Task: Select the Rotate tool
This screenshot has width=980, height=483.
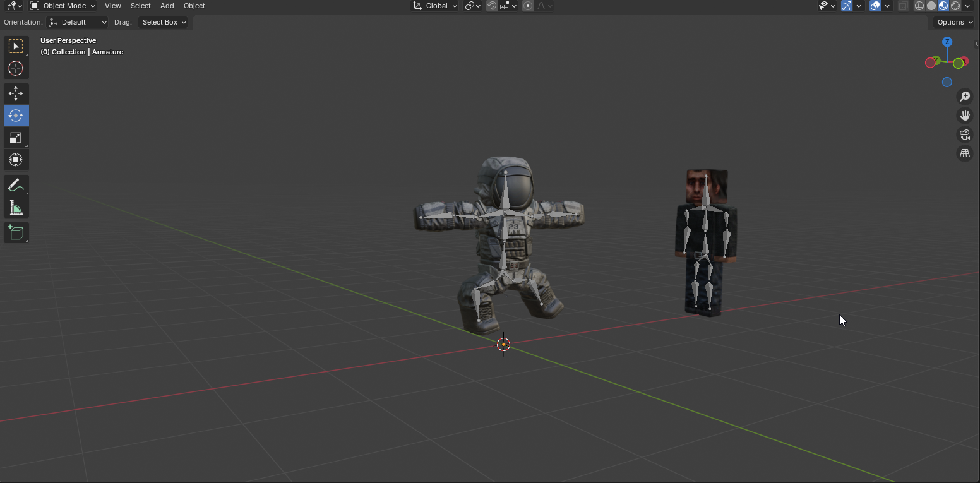Action: [16, 116]
